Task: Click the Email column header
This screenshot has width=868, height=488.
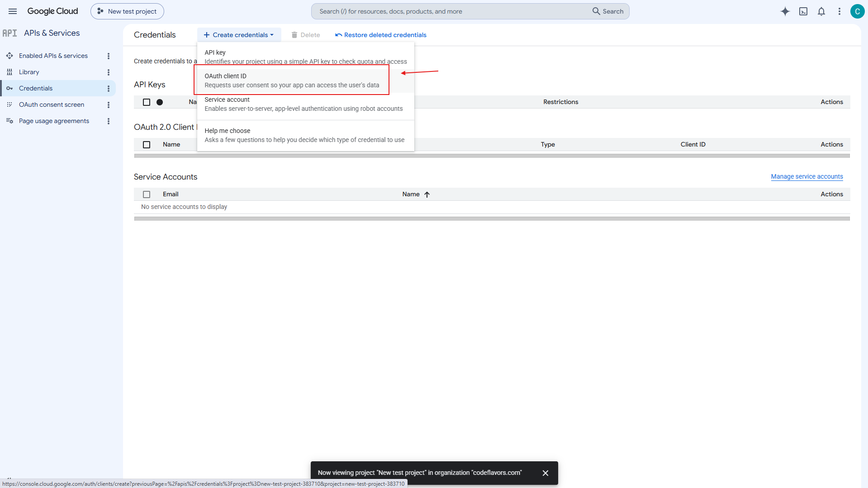Action: click(171, 194)
